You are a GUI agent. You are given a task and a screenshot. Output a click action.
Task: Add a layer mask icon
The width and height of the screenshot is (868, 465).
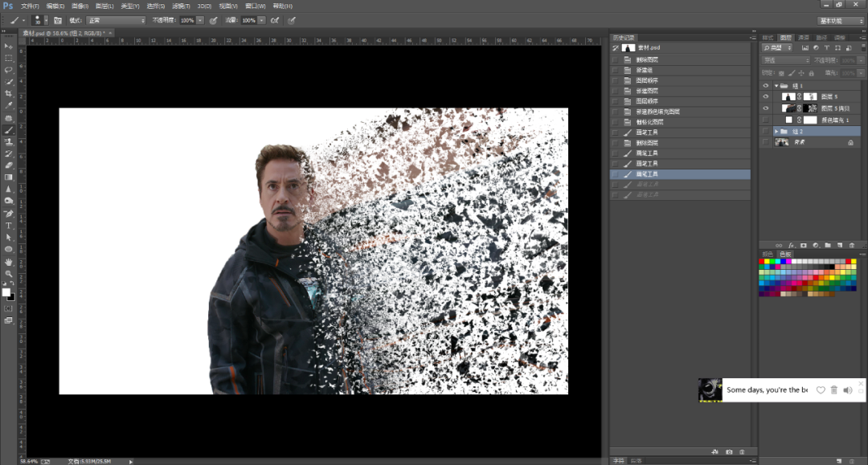tap(804, 245)
